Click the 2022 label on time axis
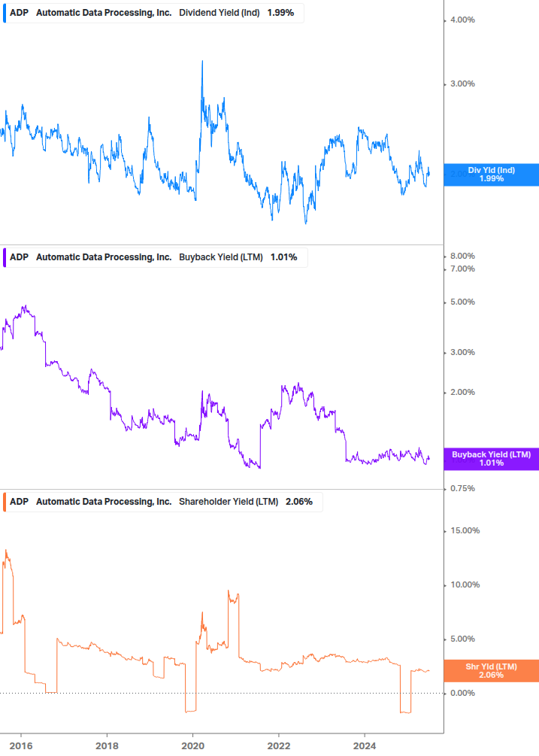Image resolution: width=539 pixels, height=756 pixels. [x=279, y=746]
